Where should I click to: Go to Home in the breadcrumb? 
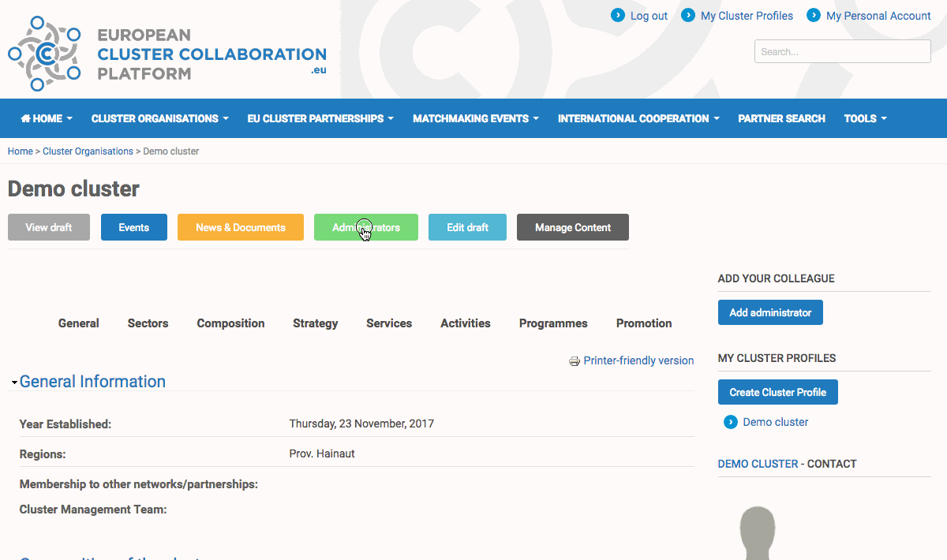21,151
